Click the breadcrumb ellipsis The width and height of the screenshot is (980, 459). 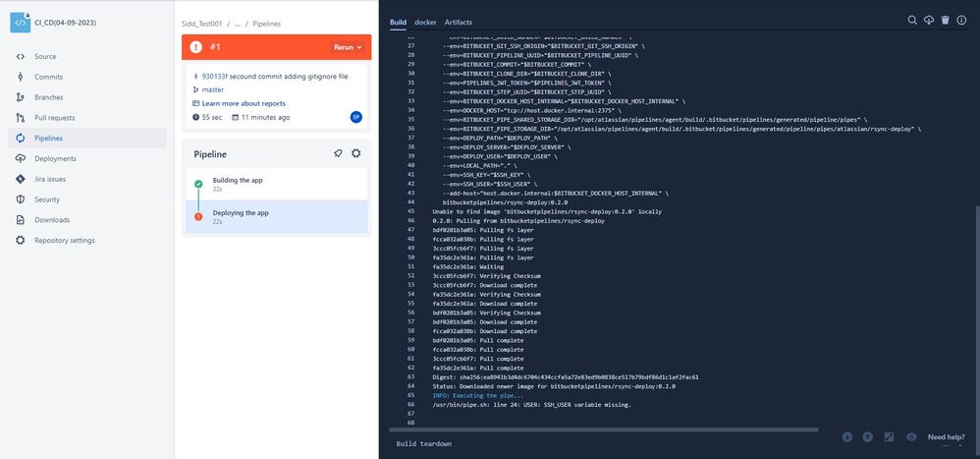(238, 24)
